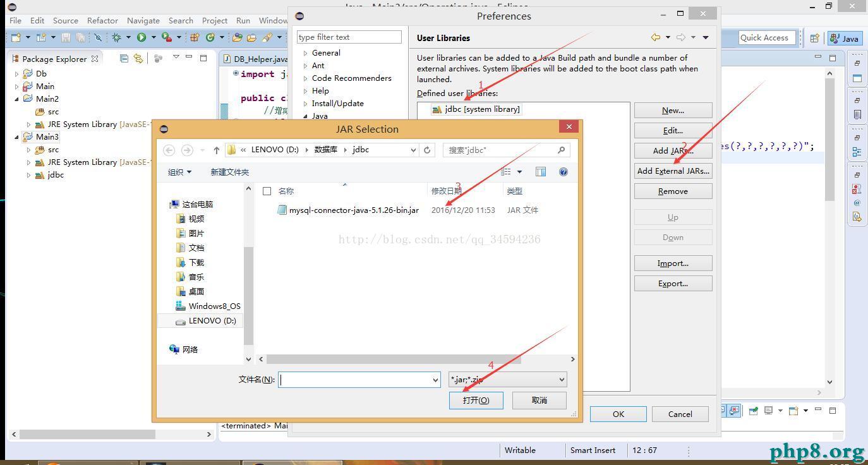Expand the Db project in Package Explorer
The height and width of the screenshot is (465, 868).
[x=17, y=74]
